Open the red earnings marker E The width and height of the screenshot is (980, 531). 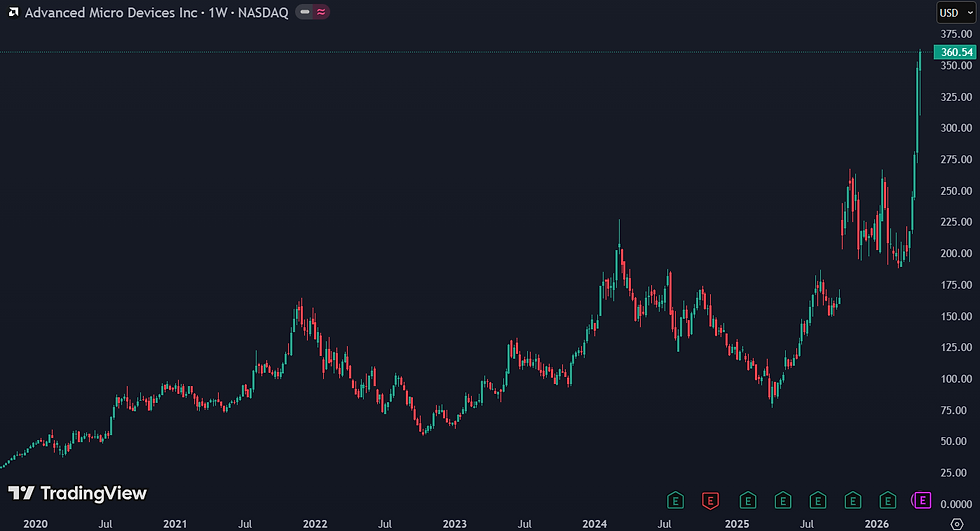pyautogui.click(x=710, y=500)
